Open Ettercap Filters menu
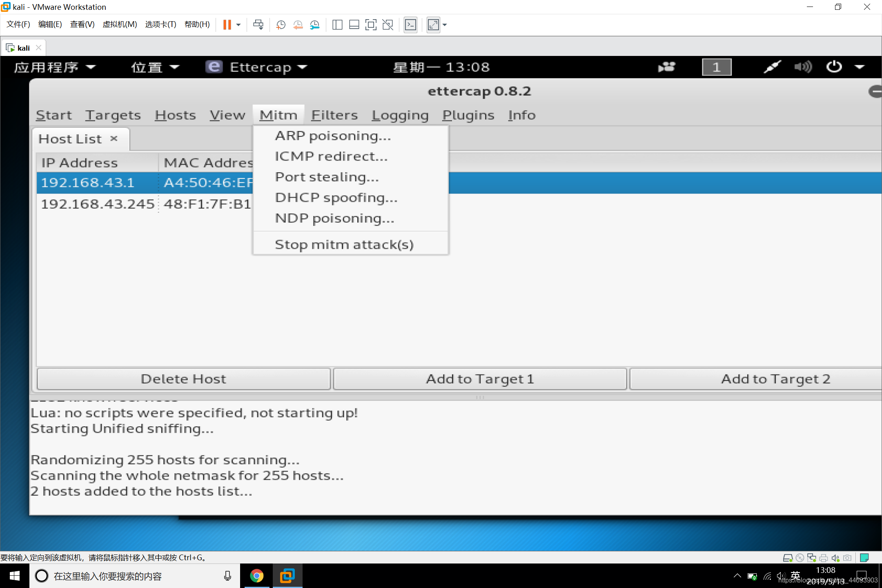882x588 pixels. point(334,115)
